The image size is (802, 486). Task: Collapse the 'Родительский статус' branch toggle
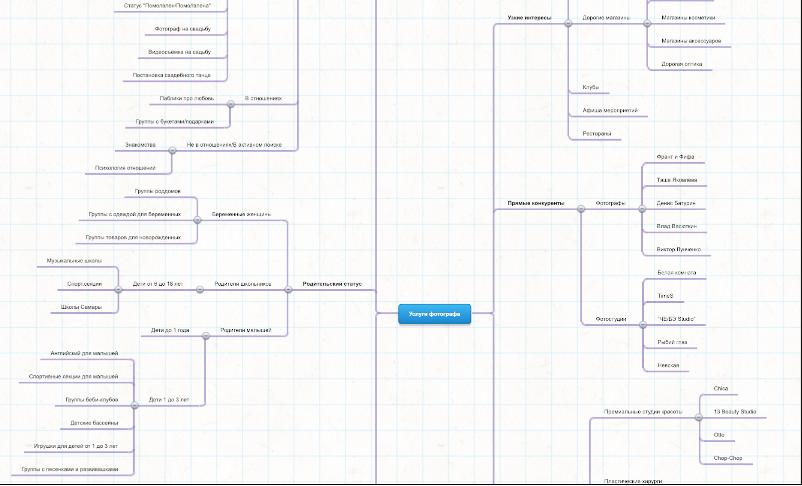pyautogui.click(x=288, y=290)
